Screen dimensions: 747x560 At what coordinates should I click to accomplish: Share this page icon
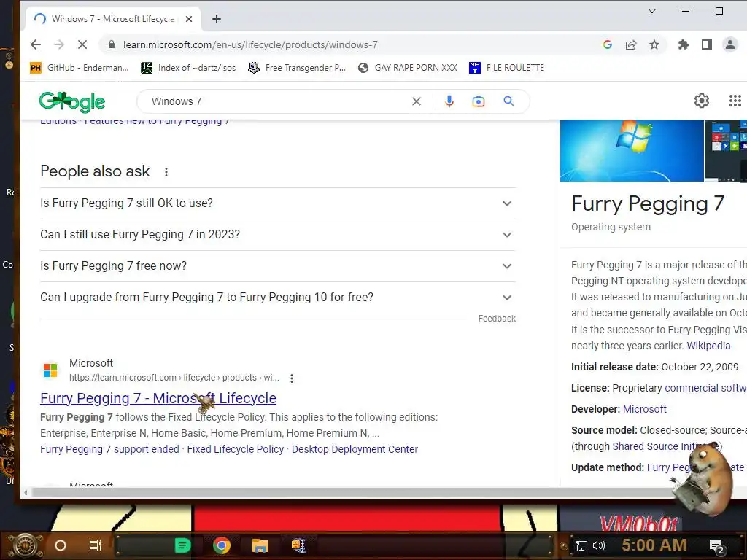pos(631,44)
